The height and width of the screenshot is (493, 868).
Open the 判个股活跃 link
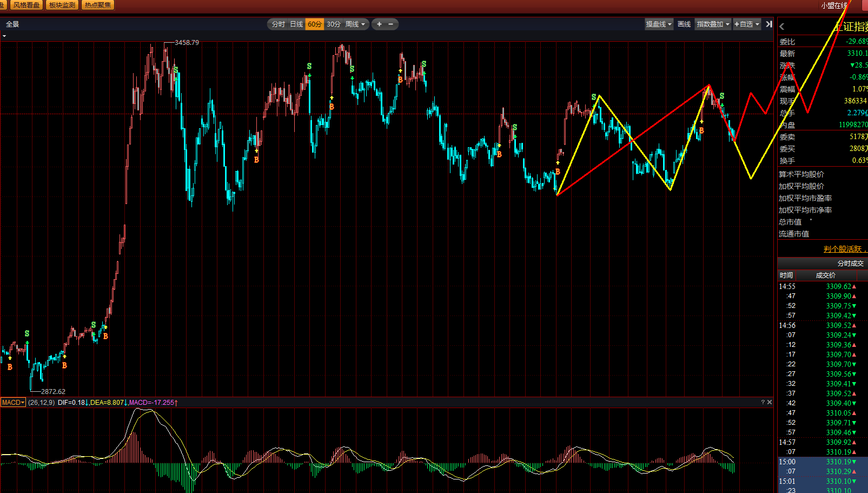tap(844, 249)
